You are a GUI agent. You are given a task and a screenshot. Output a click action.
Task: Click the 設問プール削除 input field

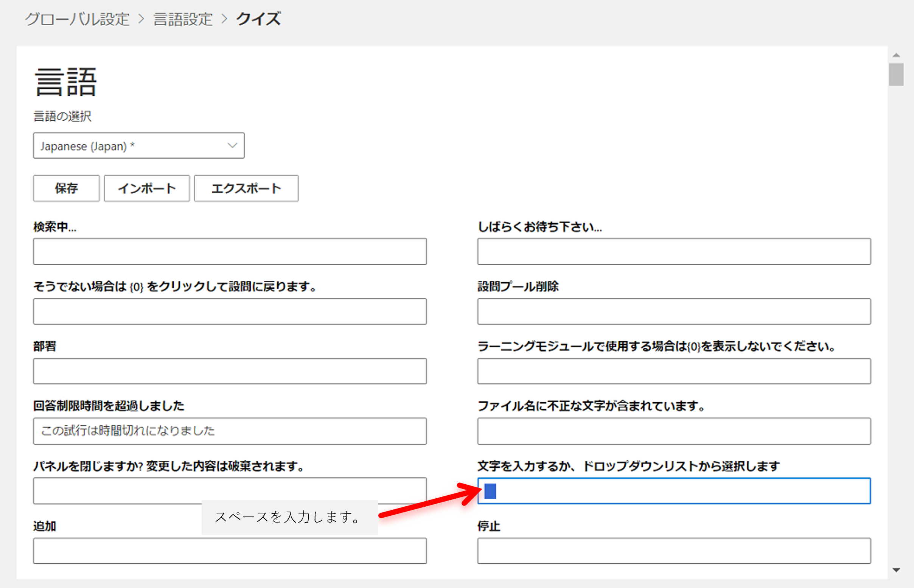674,311
